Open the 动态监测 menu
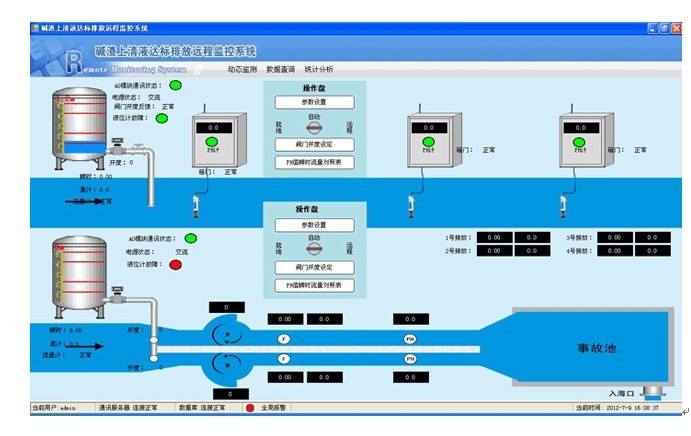The height and width of the screenshot is (436, 691). point(242,70)
